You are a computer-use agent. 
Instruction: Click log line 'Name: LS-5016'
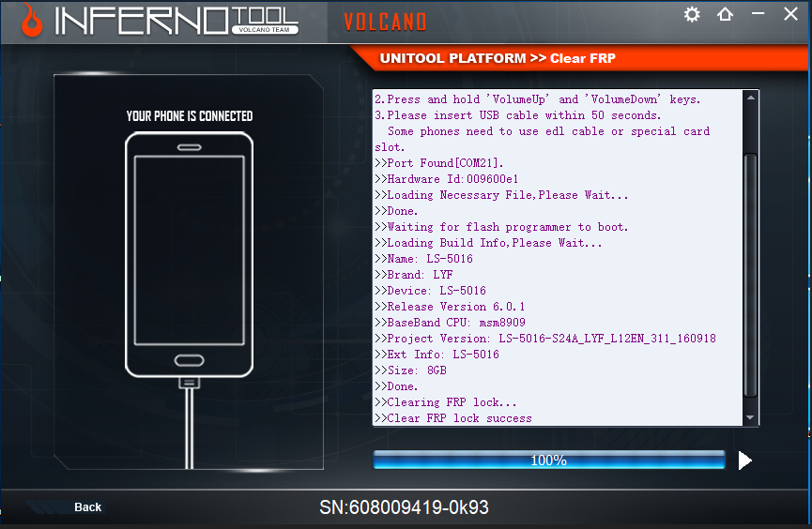pos(423,259)
